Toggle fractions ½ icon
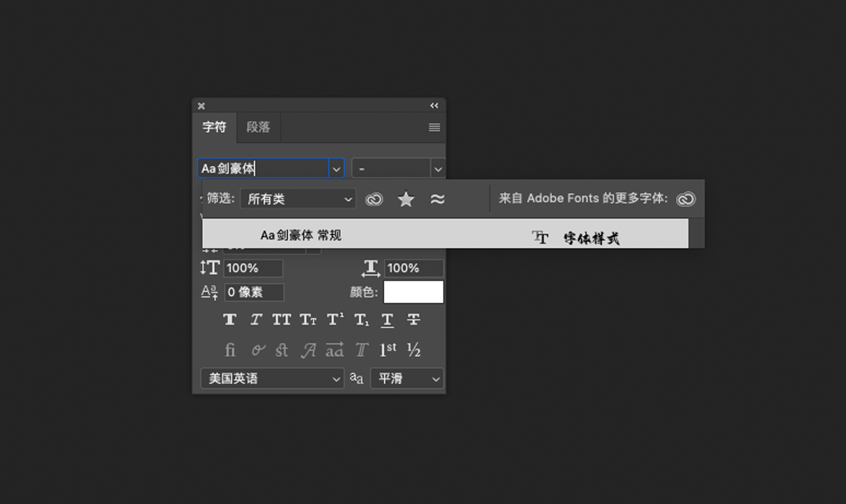 tap(414, 350)
